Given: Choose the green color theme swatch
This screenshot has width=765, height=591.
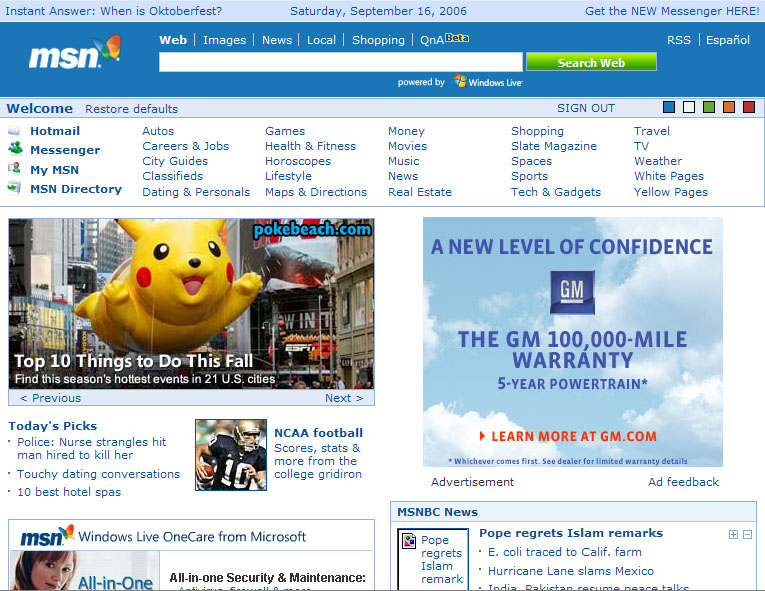Looking at the screenshot, I should click(709, 107).
